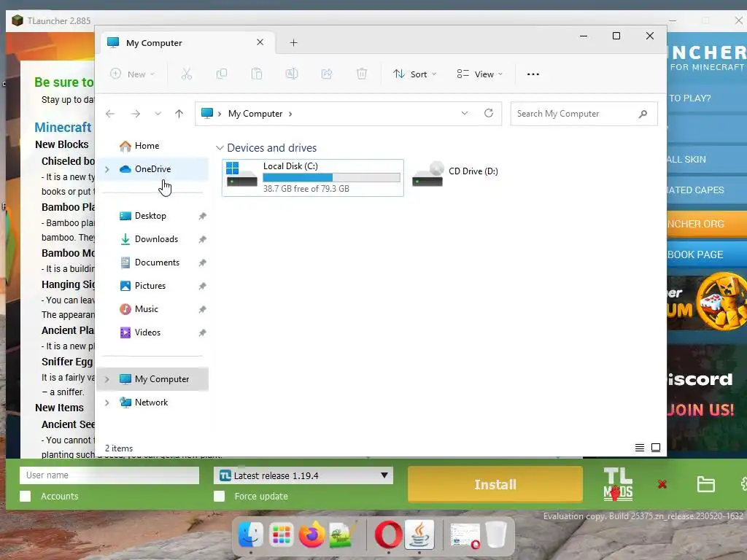This screenshot has height=560, width=747.
Task: Click the NCHER.ORG orange button
Action: pyautogui.click(x=707, y=224)
